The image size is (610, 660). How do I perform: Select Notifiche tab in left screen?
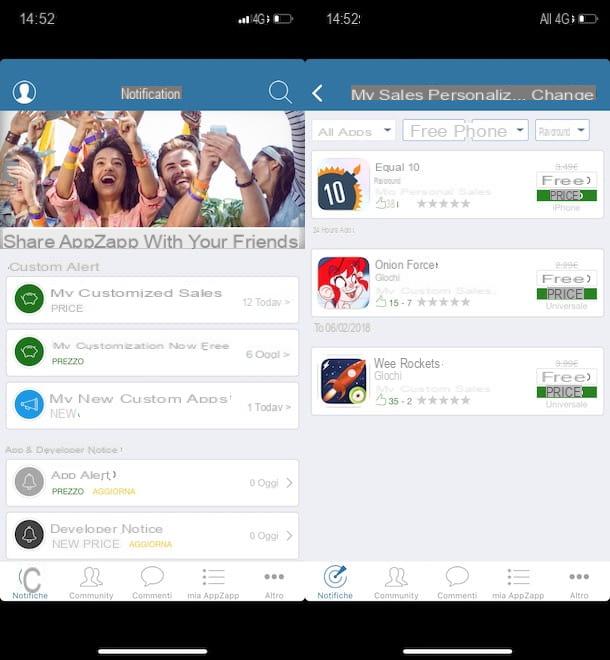[x=30, y=583]
